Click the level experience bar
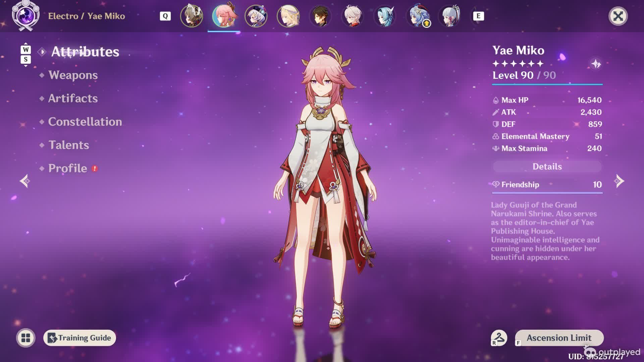Viewport: 644px width, 362px height. pos(547,84)
